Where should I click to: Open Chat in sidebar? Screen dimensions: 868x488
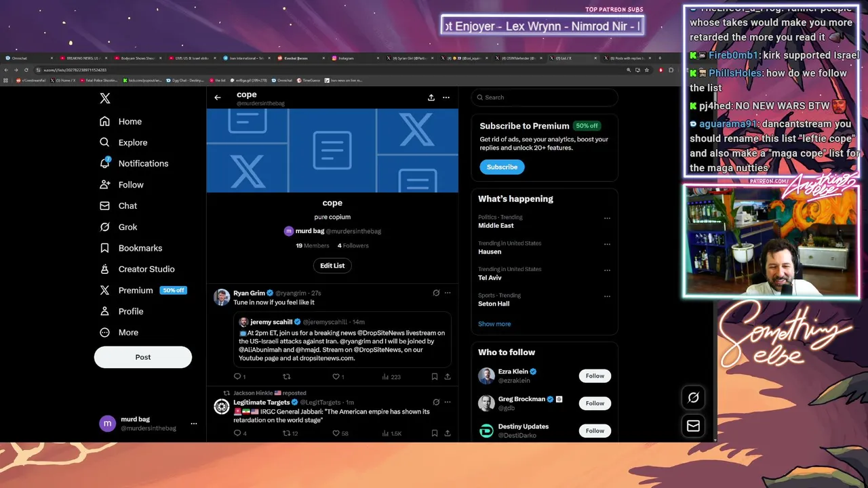[x=118, y=205]
